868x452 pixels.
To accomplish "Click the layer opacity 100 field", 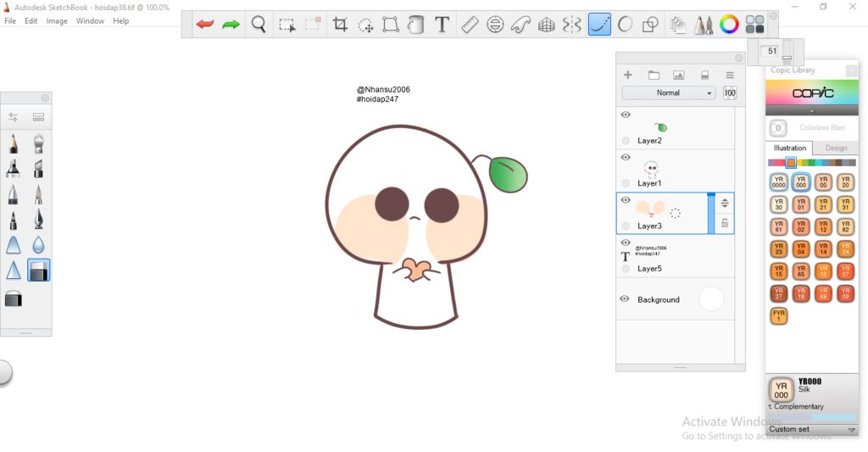I will click(x=730, y=93).
